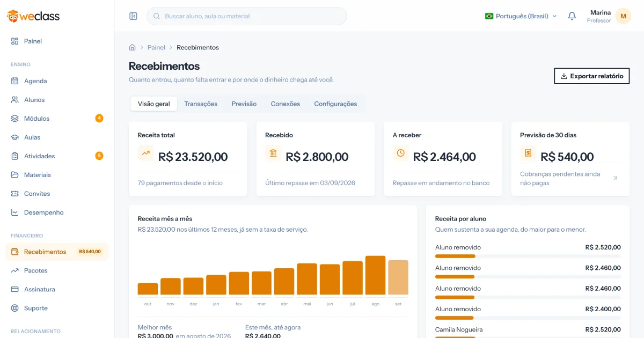Click the ago bar in the revenue chart

376,275
